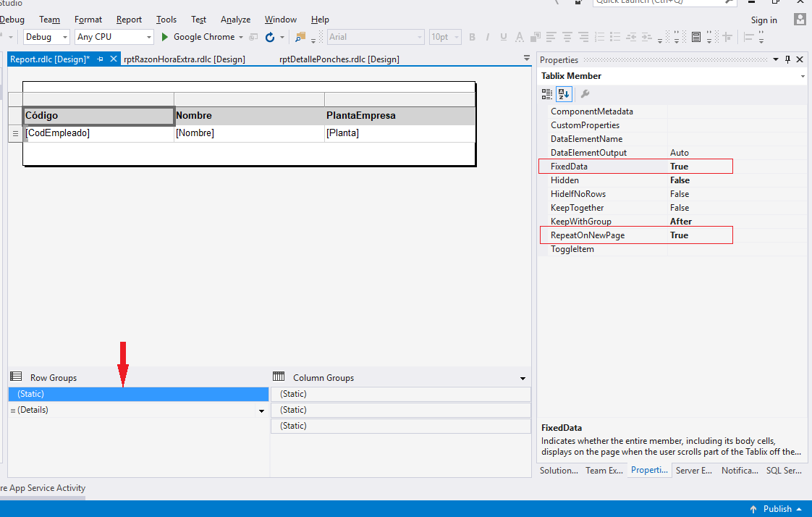812x517 pixels.
Task: Click the Property Pages wrench icon
Action: (585, 93)
